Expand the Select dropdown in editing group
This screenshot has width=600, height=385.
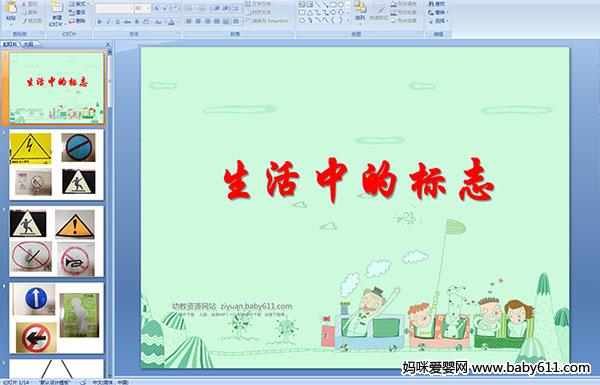439,21
